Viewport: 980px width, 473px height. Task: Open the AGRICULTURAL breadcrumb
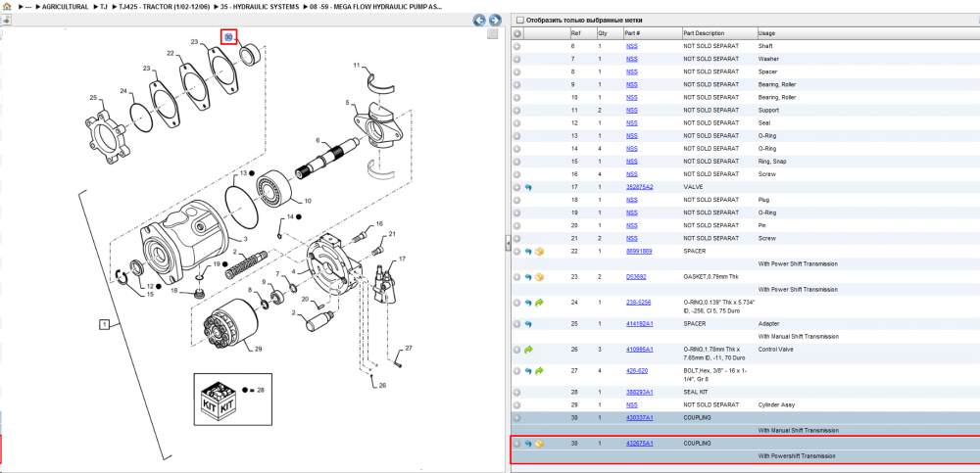click(x=65, y=7)
